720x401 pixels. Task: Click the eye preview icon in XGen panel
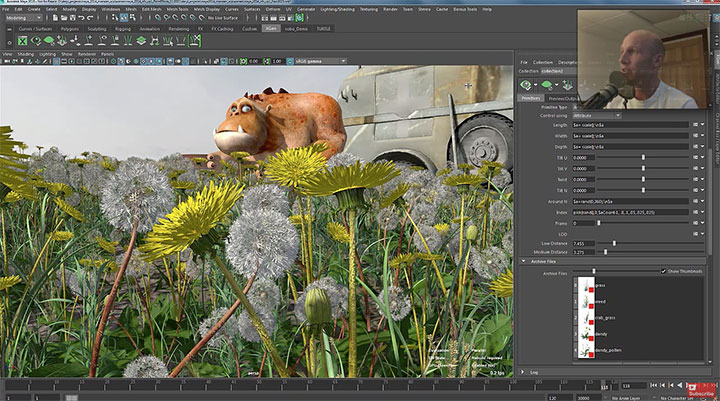[x=526, y=85]
